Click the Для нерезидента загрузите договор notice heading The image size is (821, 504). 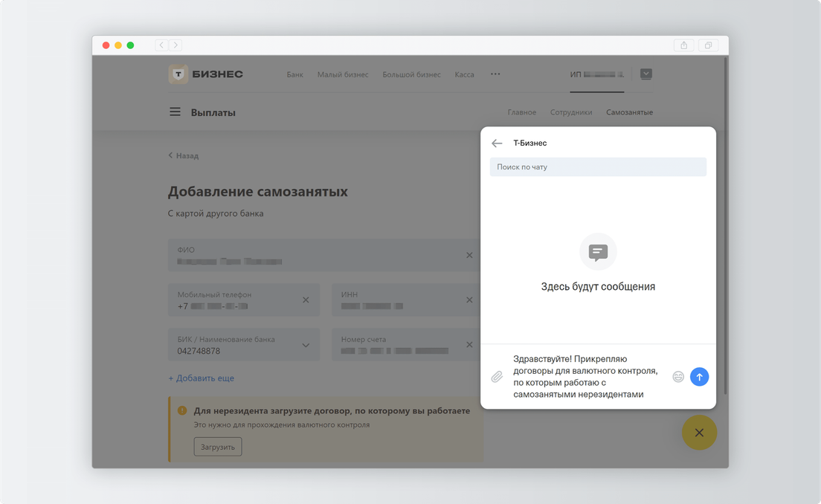(x=332, y=411)
